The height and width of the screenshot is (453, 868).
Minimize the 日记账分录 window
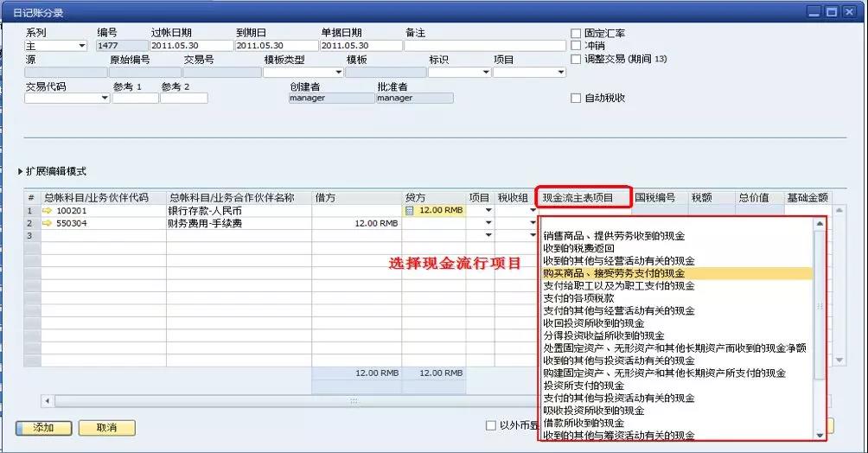(x=815, y=12)
